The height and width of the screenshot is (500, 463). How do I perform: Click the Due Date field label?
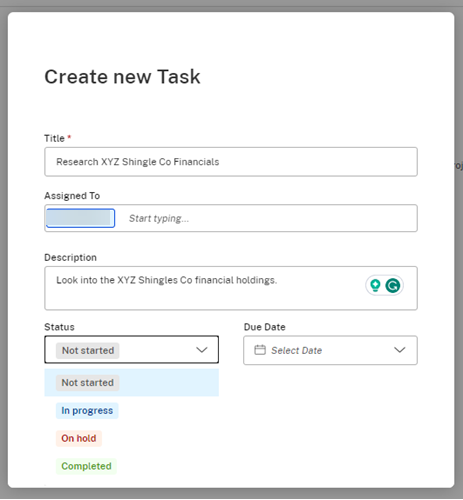265,327
